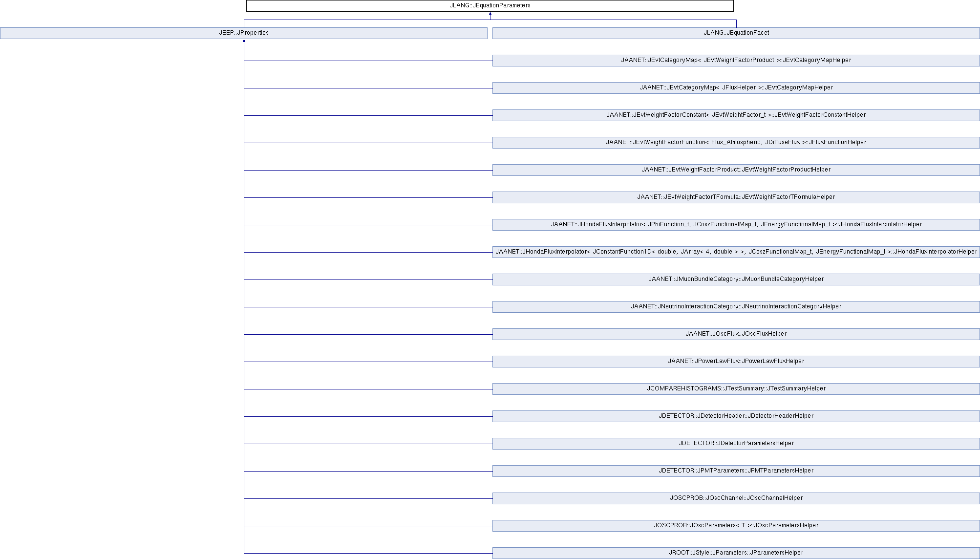Select JCOMPAREHISTOGRAMS JTestSummaryHelper node
The height and width of the screenshot is (559, 980).
(736, 388)
